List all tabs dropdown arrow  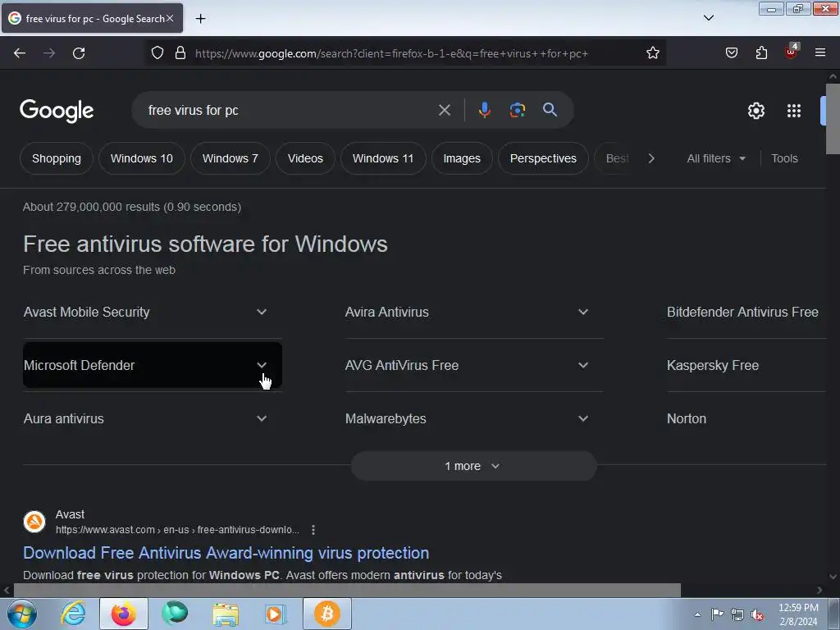708,18
